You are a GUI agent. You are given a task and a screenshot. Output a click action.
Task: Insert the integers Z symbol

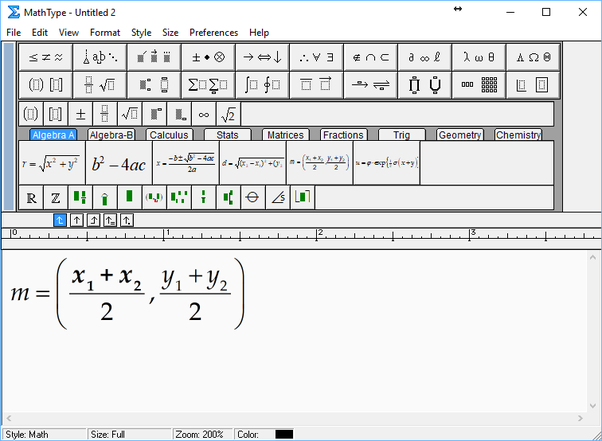click(55, 198)
